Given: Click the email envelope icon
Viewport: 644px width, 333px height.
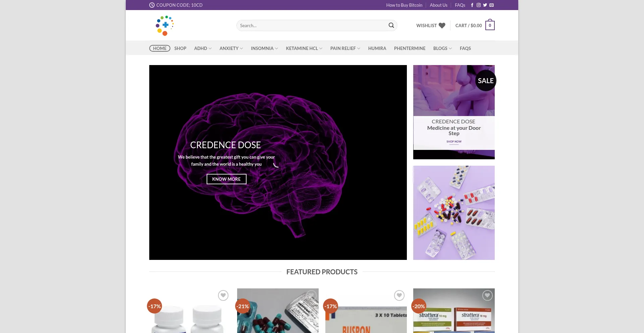Looking at the screenshot, I should [x=491, y=5].
